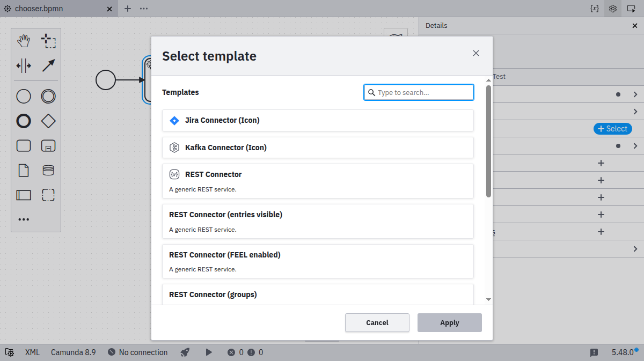Choose REST Connector (groups) template

(318, 294)
